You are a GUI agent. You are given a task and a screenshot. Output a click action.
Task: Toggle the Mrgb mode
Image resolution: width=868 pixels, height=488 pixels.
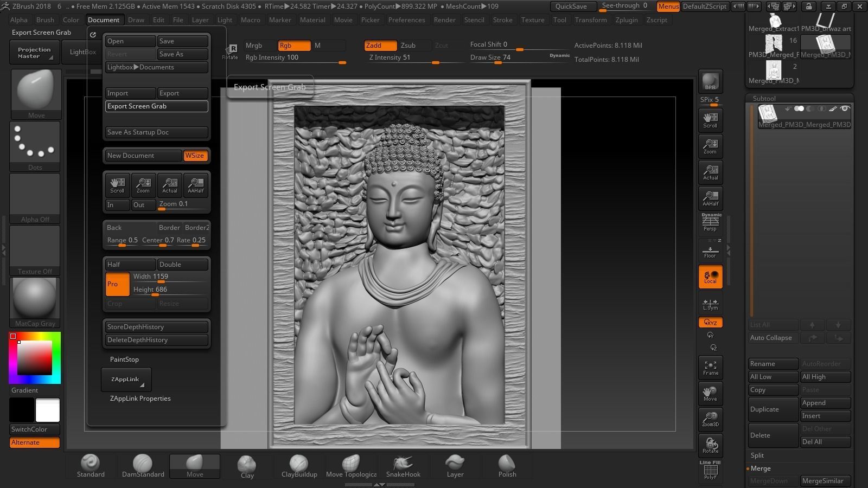pos(259,46)
